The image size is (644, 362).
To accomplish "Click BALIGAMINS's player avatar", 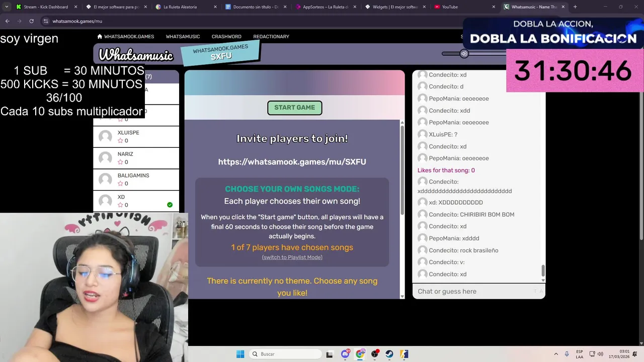I will (x=105, y=179).
